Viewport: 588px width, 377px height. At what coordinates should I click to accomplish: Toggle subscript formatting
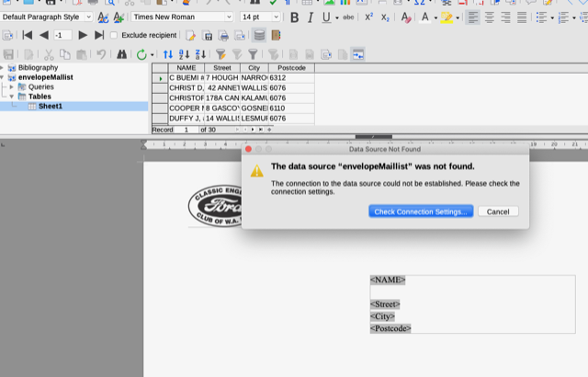pyautogui.click(x=385, y=17)
